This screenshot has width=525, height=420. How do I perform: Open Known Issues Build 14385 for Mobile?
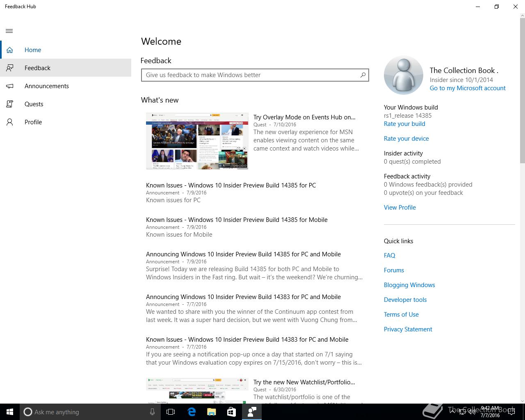click(237, 220)
